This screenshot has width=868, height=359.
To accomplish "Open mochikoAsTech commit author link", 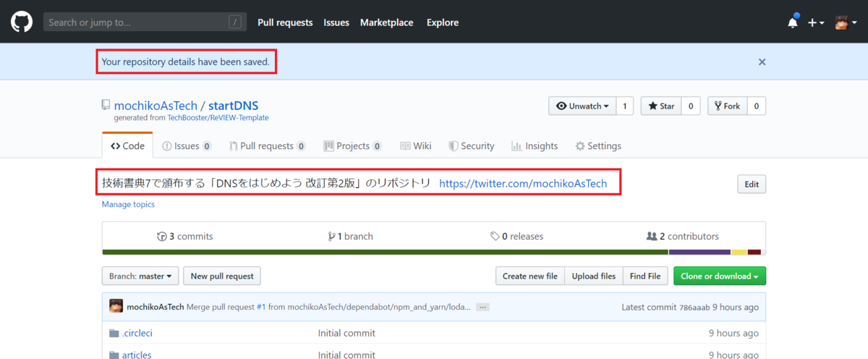I will pyautogui.click(x=155, y=307).
